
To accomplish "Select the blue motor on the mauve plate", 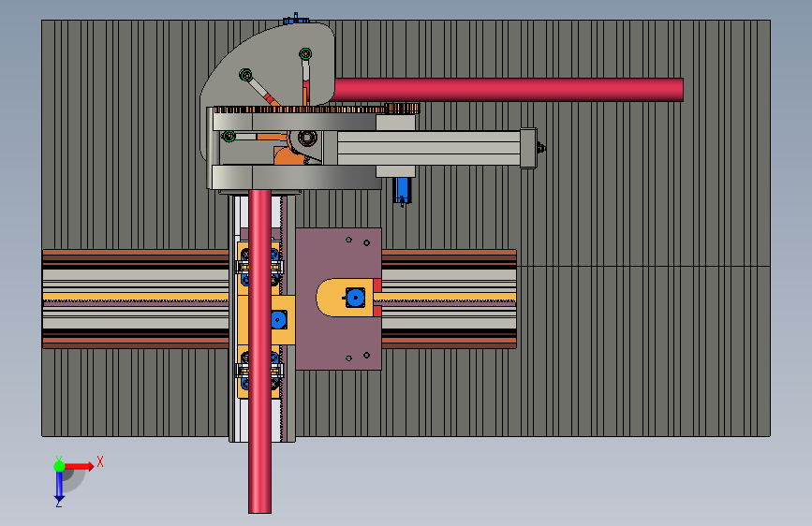I will [x=355, y=298].
